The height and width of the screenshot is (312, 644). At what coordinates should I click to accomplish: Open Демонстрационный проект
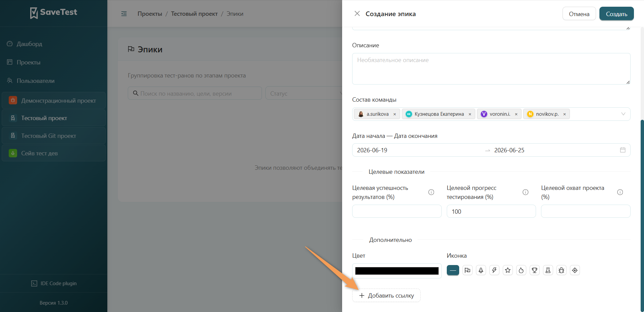pos(54,100)
